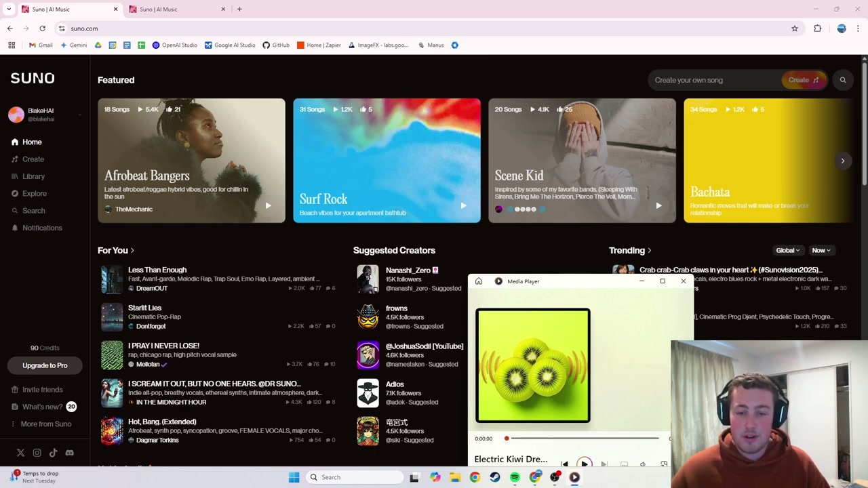Screen dimensions: 868x488
Task: Open song Less Than Enough
Action: [x=157, y=270]
